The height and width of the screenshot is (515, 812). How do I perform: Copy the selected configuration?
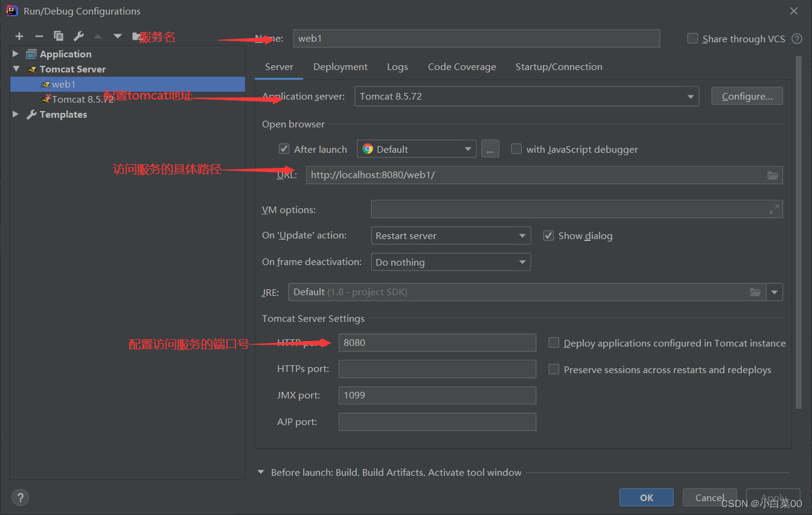click(59, 37)
